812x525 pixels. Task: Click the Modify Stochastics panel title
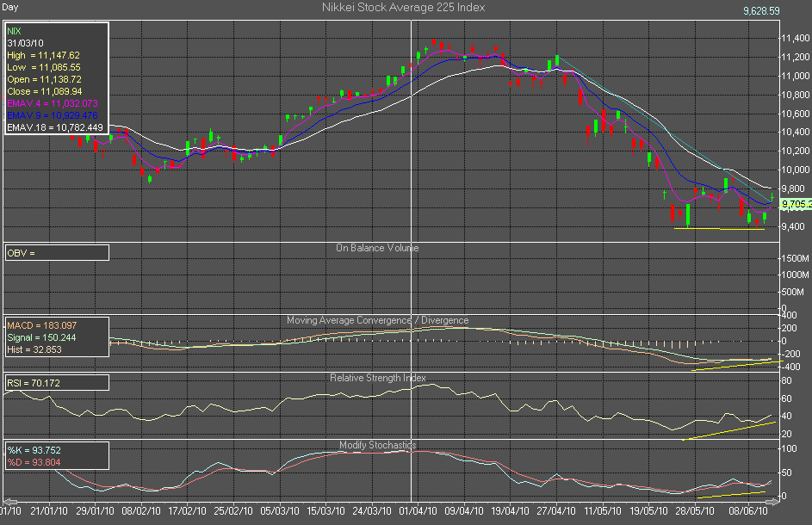[377, 445]
